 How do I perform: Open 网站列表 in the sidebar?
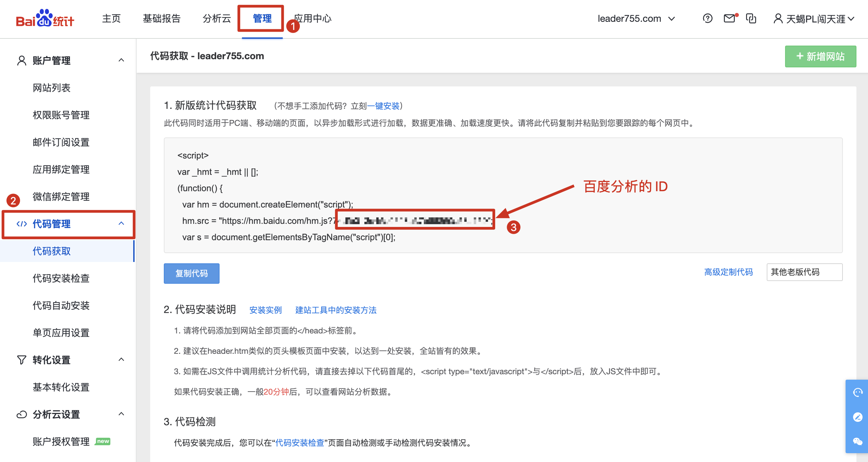(x=51, y=88)
